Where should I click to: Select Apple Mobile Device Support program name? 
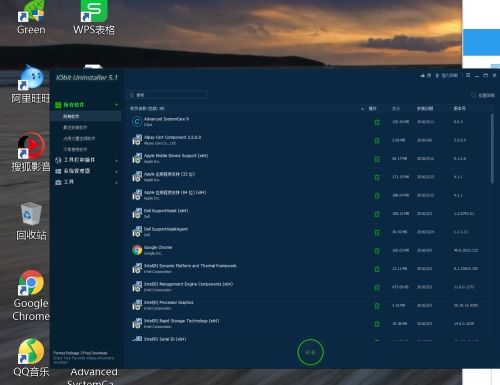(176, 156)
